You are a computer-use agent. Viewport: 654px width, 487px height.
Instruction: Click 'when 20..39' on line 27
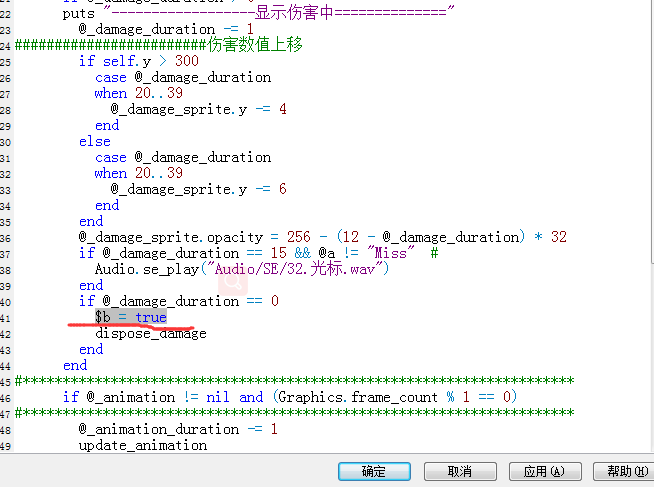138,93
